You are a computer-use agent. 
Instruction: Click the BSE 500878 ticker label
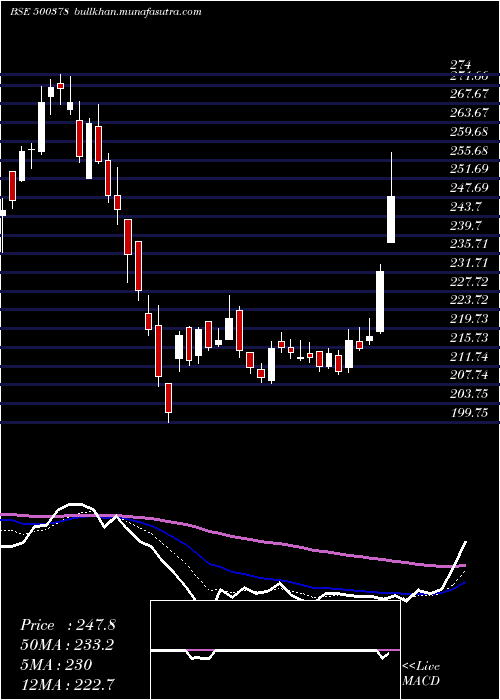point(39,12)
